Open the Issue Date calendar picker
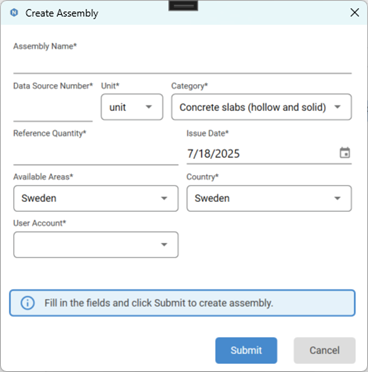The image size is (368, 372). click(x=345, y=153)
